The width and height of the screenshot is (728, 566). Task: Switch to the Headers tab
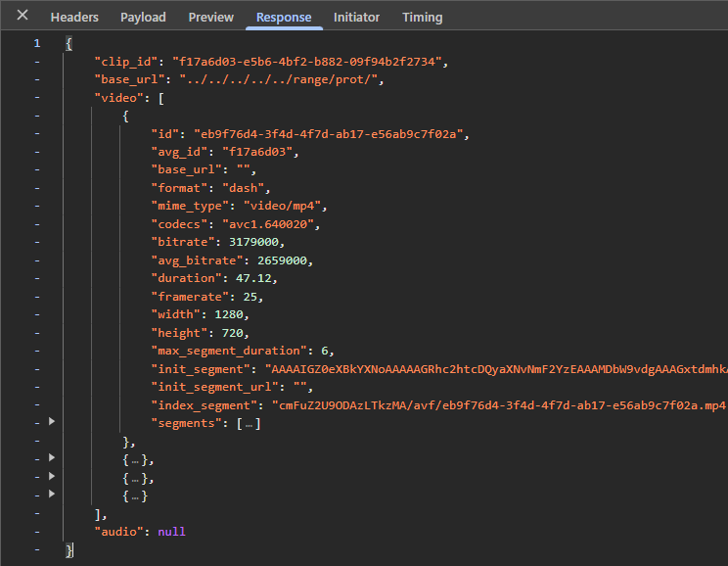pyautogui.click(x=74, y=18)
